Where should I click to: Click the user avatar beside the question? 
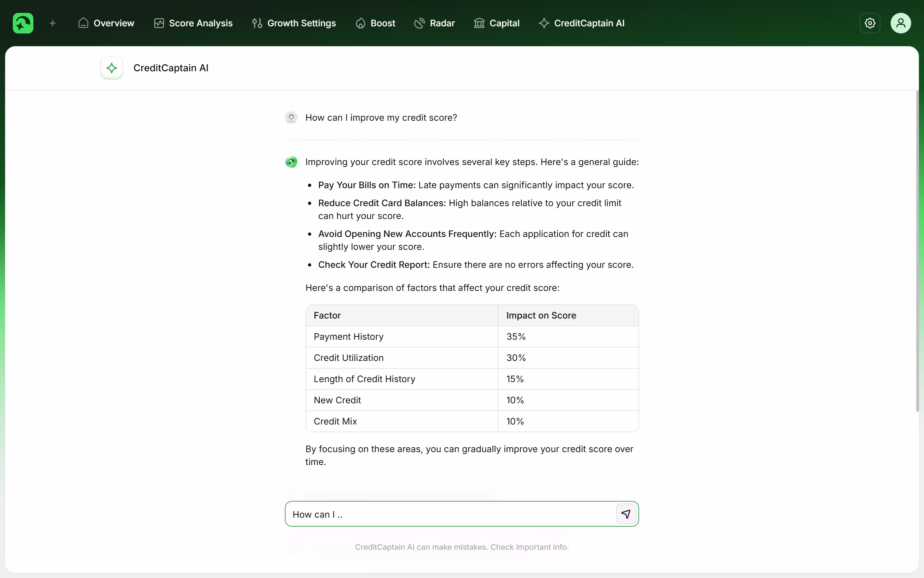291,117
